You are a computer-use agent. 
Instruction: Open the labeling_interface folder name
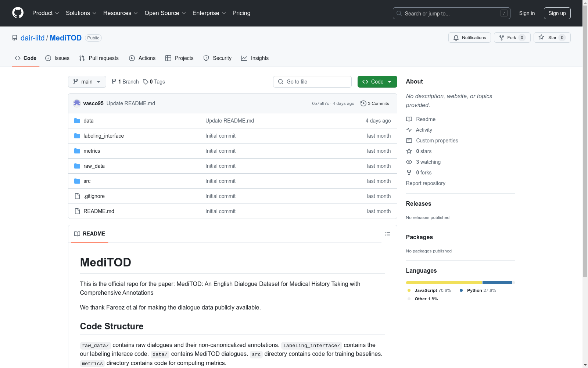click(104, 136)
